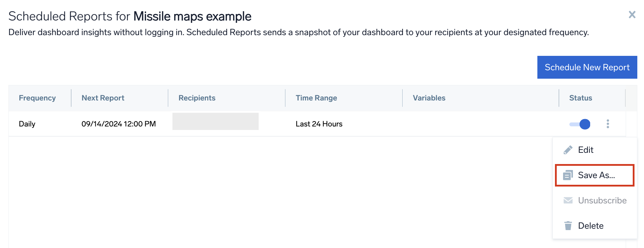Click the greyed-out recipients field in the row
Screen dimensions: 644x248
[215, 122]
